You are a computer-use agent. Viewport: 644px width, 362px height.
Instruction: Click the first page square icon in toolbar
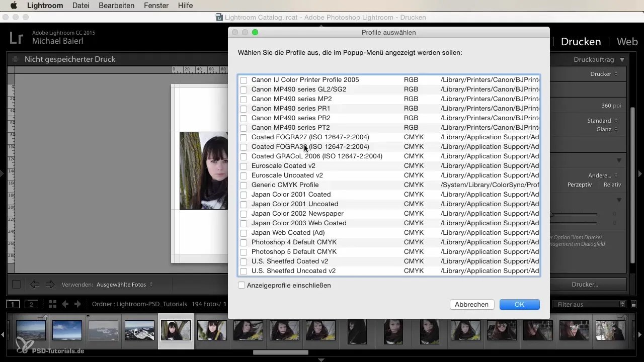coord(16,285)
